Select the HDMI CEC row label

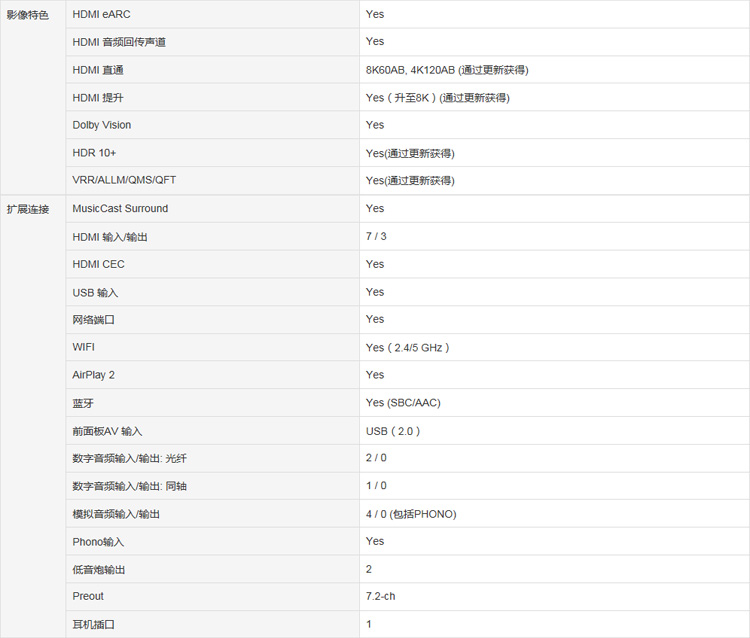[98, 264]
